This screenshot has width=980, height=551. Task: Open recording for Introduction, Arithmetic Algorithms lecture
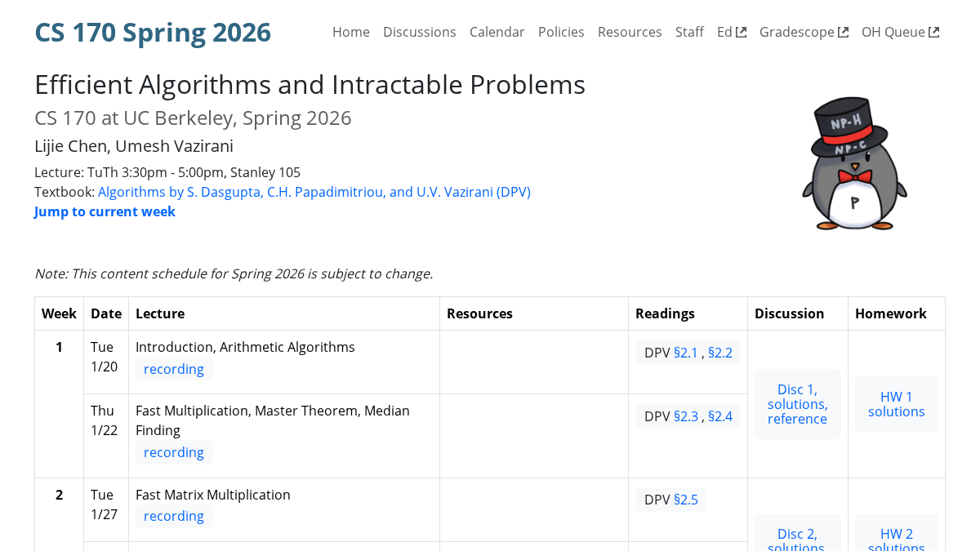[x=174, y=369]
